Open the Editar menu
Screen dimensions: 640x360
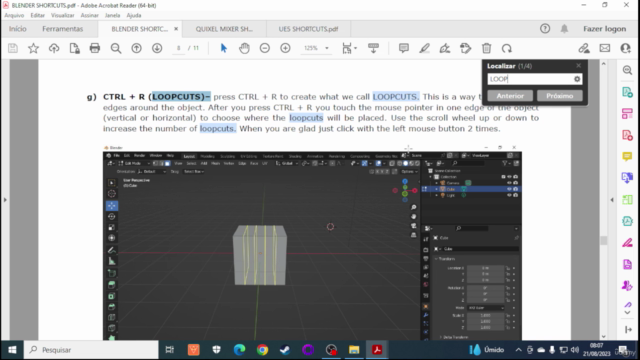(38, 15)
